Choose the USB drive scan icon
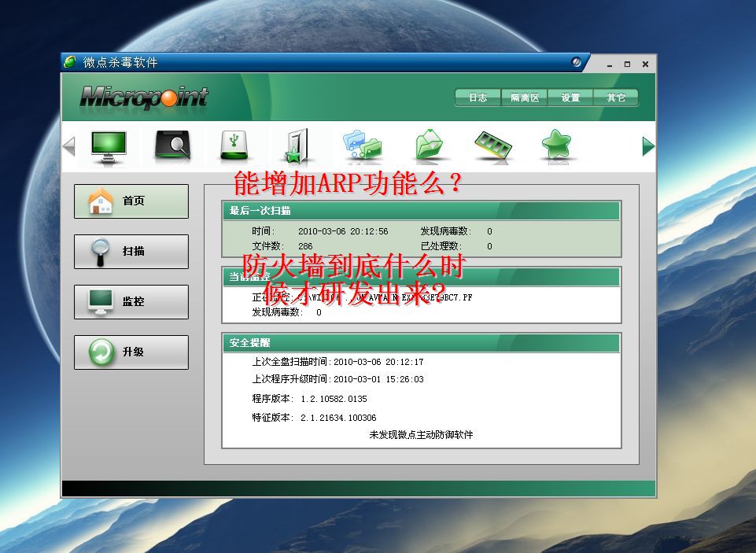The width and height of the screenshot is (756, 553). [x=234, y=145]
